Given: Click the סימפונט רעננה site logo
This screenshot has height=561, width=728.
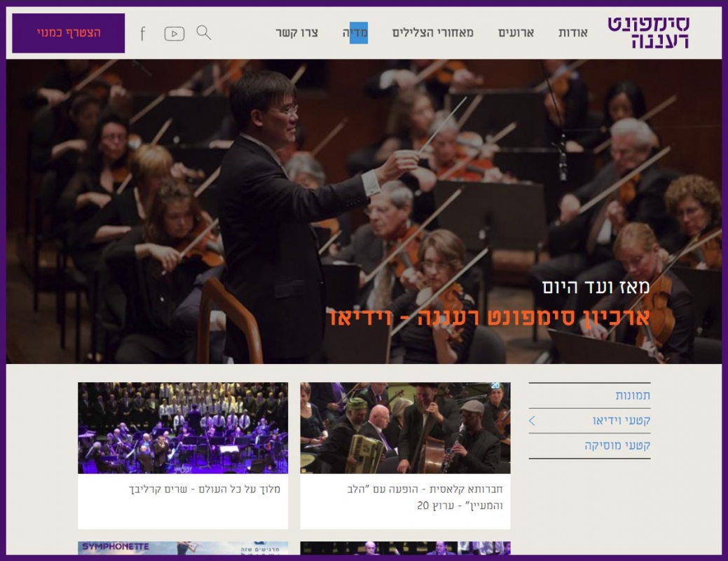Looking at the screenshot, I should (x=649, y=32).
